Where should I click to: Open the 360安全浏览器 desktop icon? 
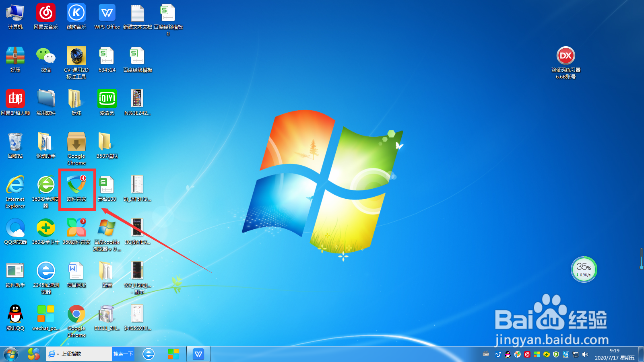pos(46,192)
